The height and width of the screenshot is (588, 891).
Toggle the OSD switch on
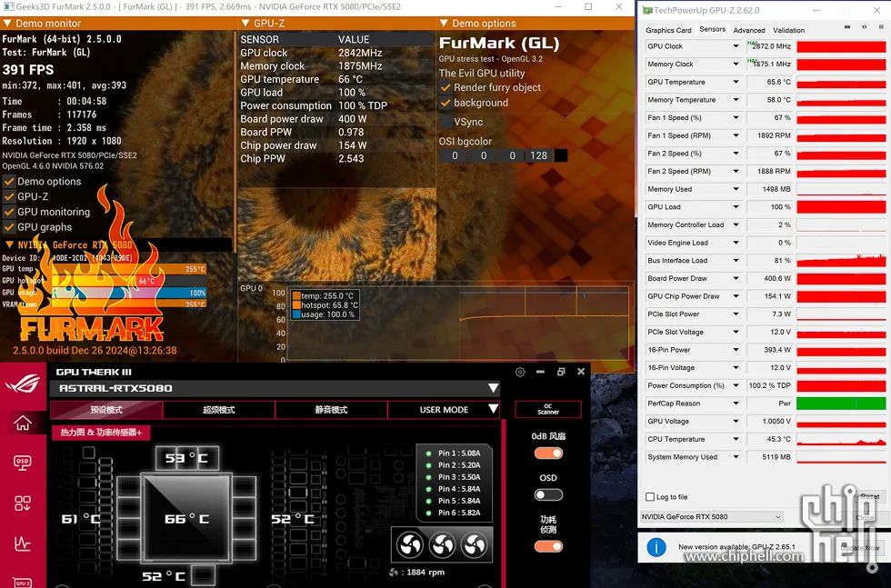(548, 494)
